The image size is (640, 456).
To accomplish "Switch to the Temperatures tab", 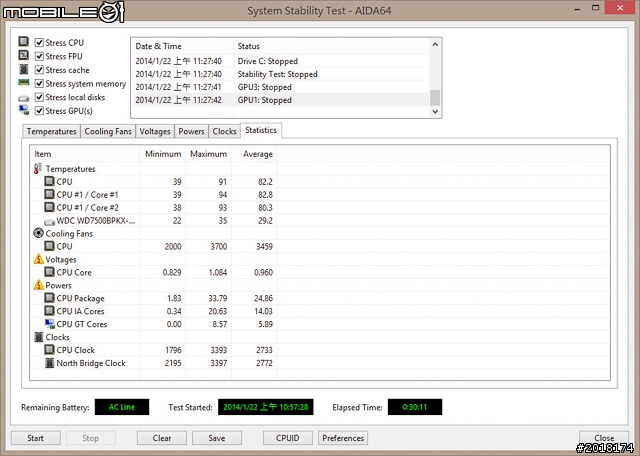I will (x=51, y=131).
